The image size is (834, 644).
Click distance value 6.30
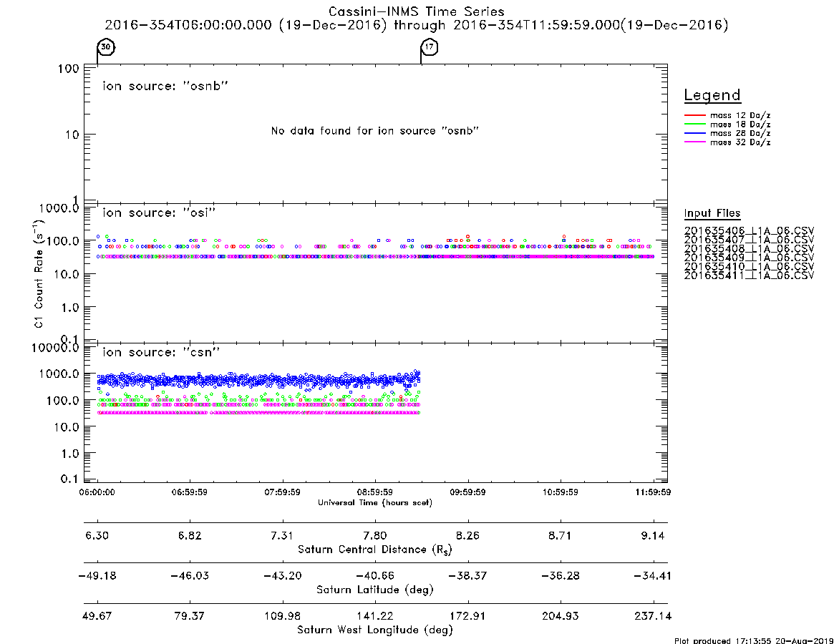[97, 535]
